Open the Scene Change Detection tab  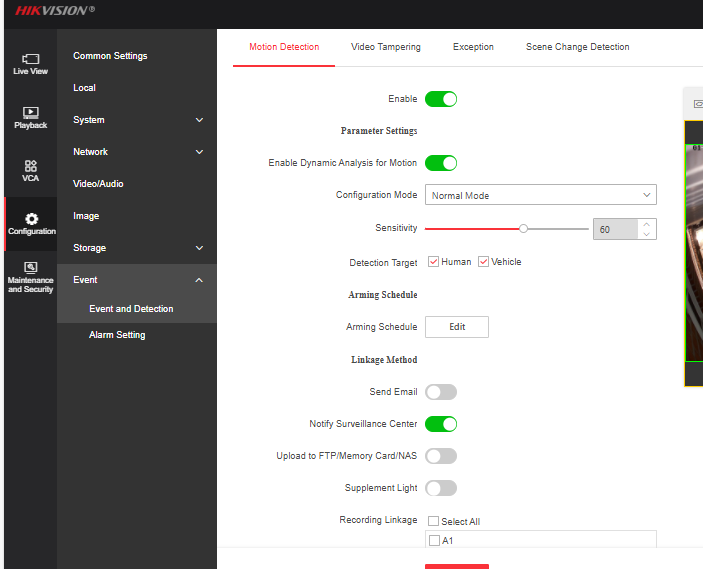click(x=577, y=47)
